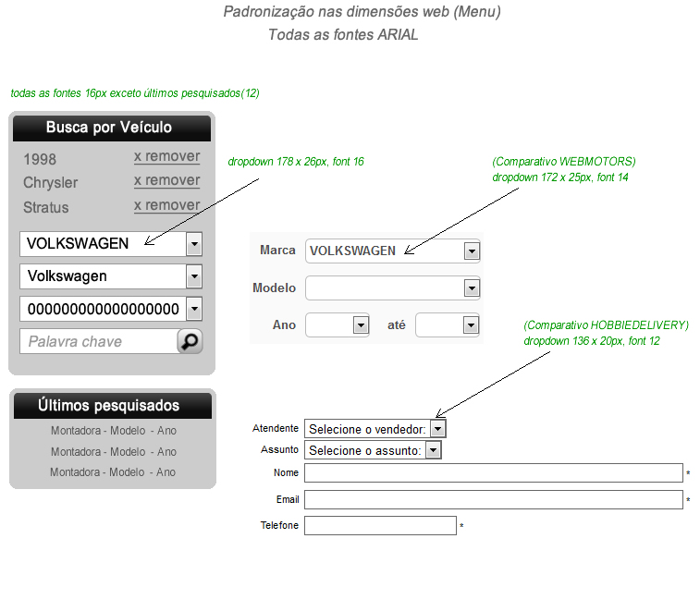Click the Nome input field
This screenshot has width=700, height=612.
pos(493,473)
